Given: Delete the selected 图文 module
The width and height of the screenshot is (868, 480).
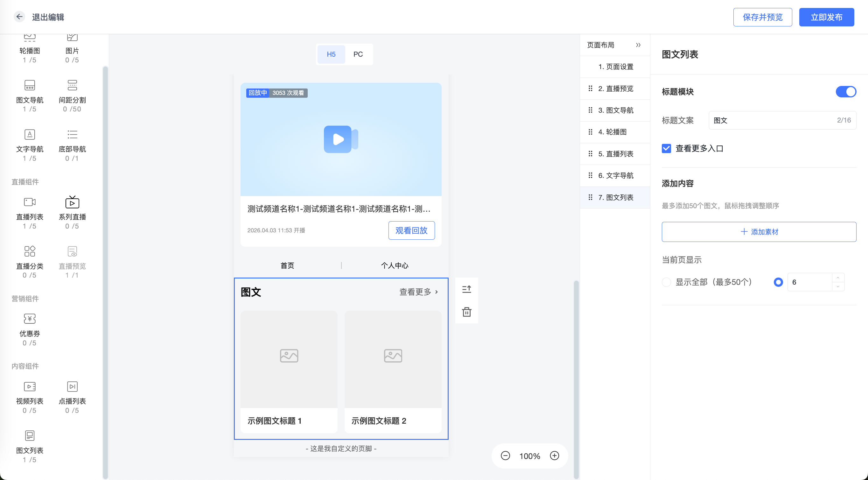Looking at the screenshot, I should click(467, 312).
